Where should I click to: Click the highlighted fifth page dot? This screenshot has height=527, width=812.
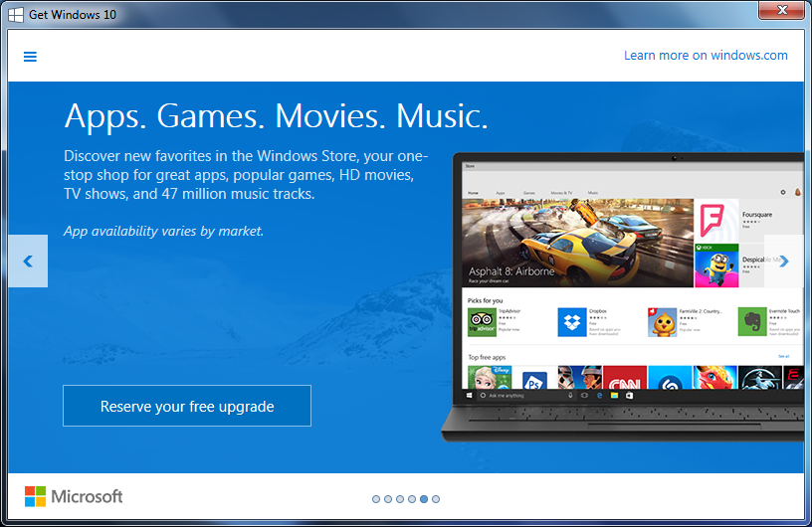(x=424, y=499)
